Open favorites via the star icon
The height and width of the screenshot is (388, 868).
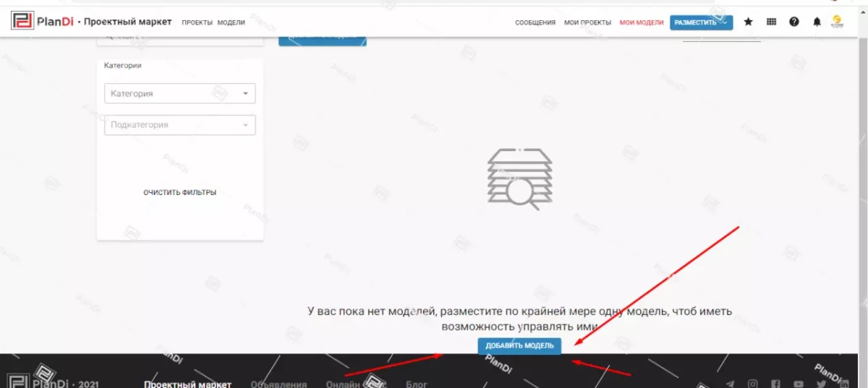point(748,22)
